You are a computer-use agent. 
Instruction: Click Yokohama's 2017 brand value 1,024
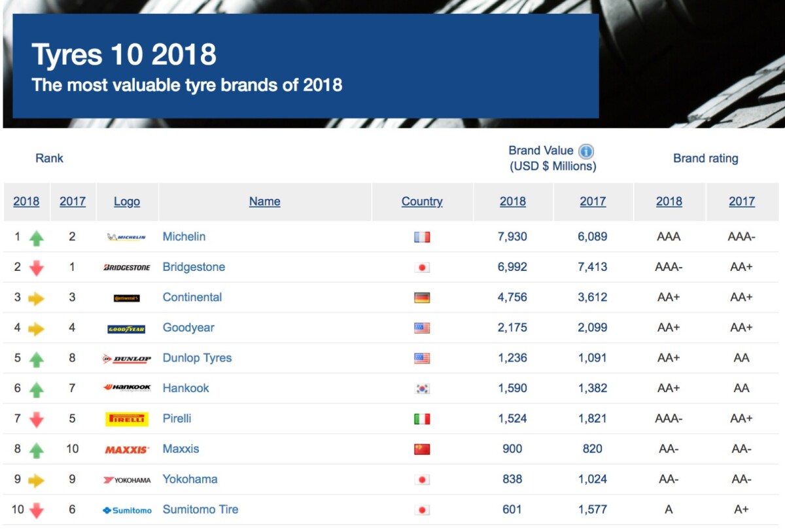coord(593,479)
